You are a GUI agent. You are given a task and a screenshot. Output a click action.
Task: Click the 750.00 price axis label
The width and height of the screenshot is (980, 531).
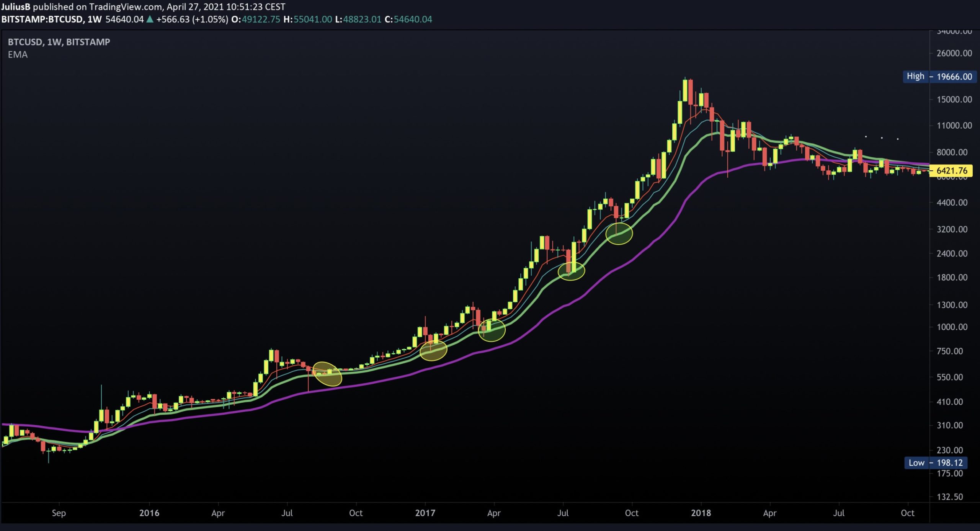coord(949,351)
